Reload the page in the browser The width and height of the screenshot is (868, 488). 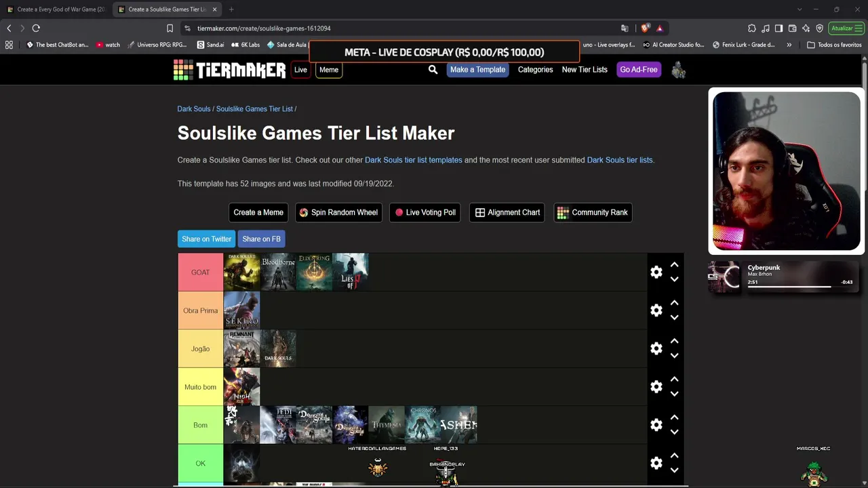(x=36, y=28)
